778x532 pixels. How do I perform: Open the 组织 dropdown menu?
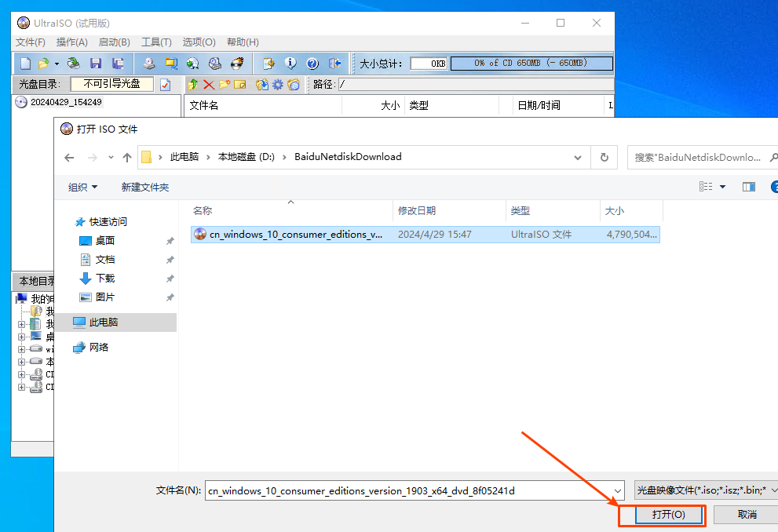pos(83,188)
